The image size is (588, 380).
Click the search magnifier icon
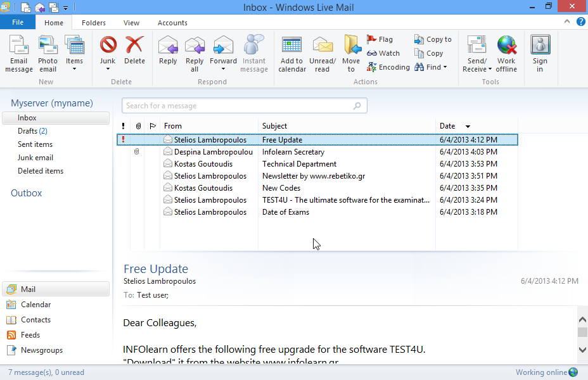[x=357, y=106]
